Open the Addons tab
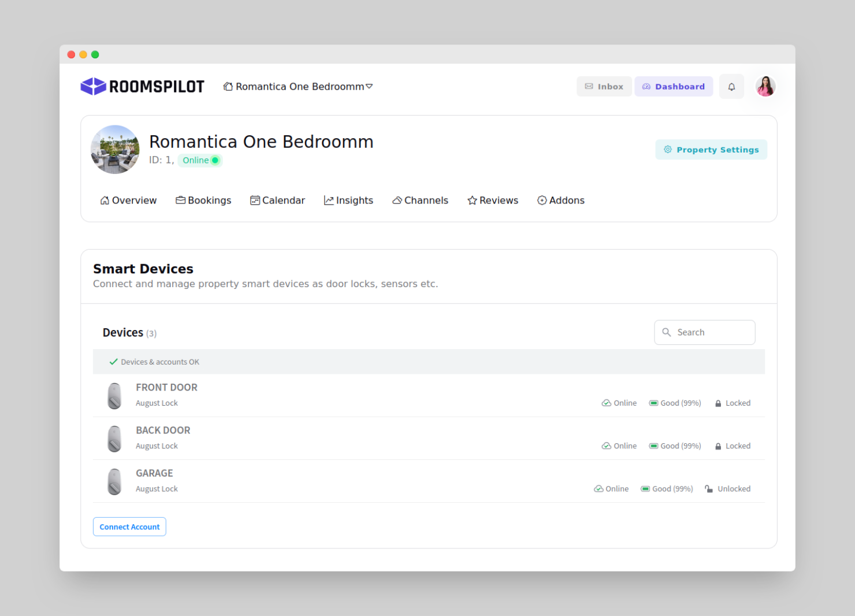 (x=560, y=201)
